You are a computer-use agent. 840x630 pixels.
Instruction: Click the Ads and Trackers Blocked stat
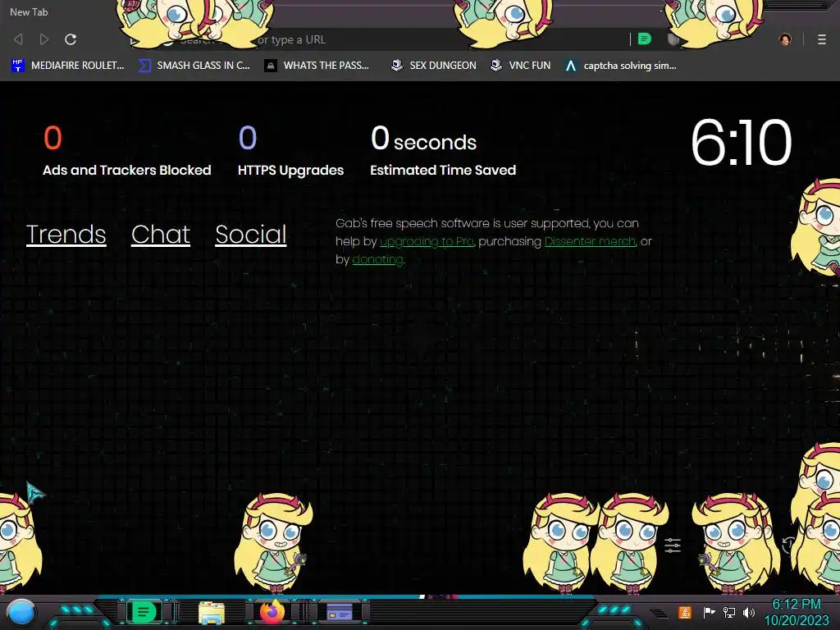tap(127, 151)
